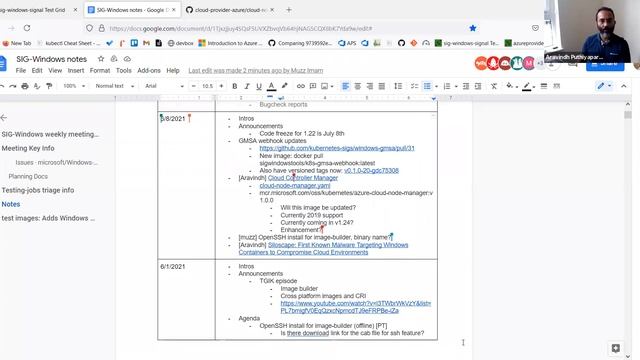
Task: Open the Format menu
Action: point(100,71)
